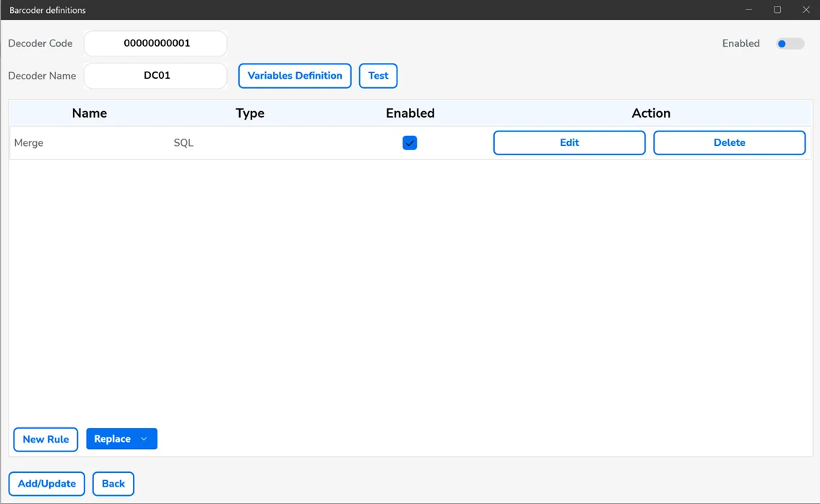Viewport: 820px width, 504px height.
Task: Edit the Decoder Name field containing DC01
Action: click(156, 76)
